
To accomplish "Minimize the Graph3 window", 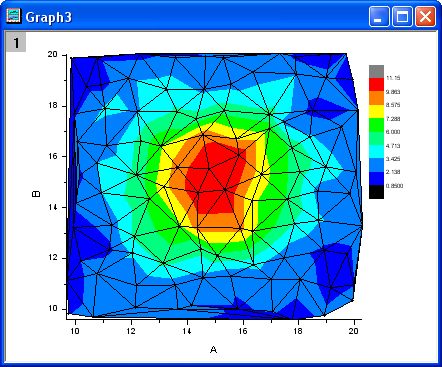I will (379, 16).
